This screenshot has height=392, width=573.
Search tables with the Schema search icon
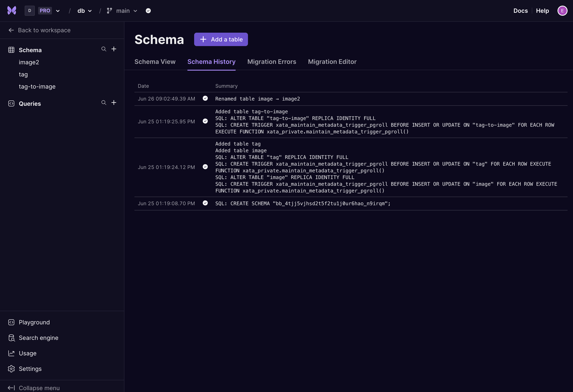pyautogui.click(x=104, y=49)
